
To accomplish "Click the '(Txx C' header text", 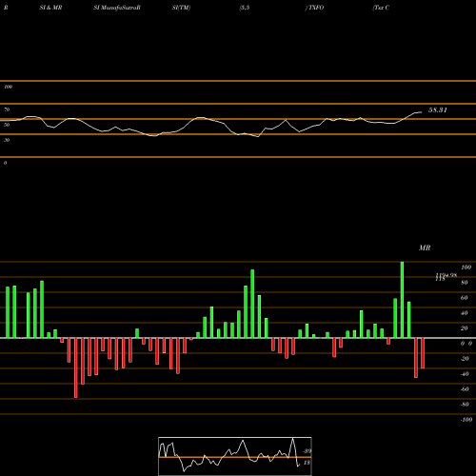I will coord(381,8).
